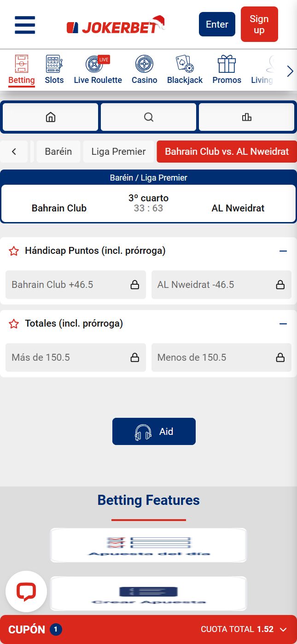Open Live Roulette section

[x=98, y=70]
